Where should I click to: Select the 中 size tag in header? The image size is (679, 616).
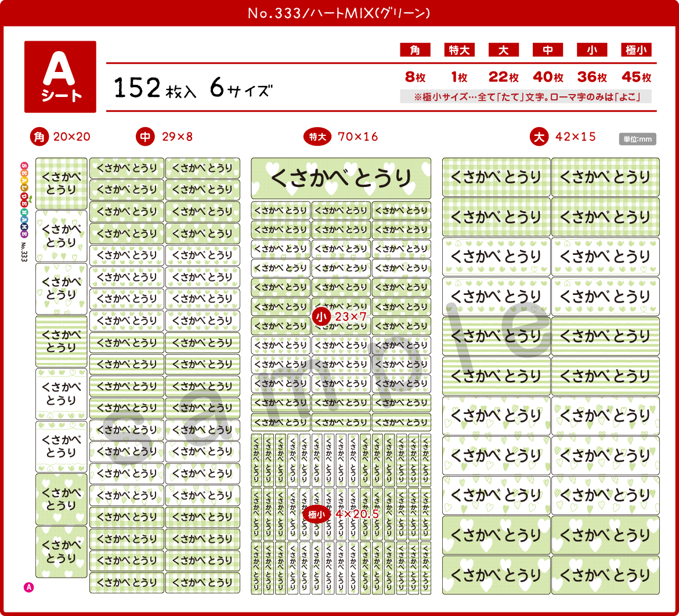tap(547, 50)
